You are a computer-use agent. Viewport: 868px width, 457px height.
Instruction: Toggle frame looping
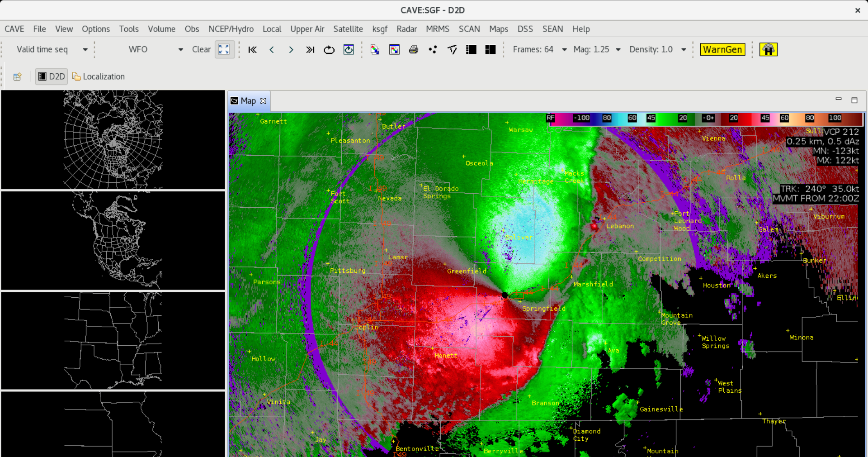pos(329,50)
